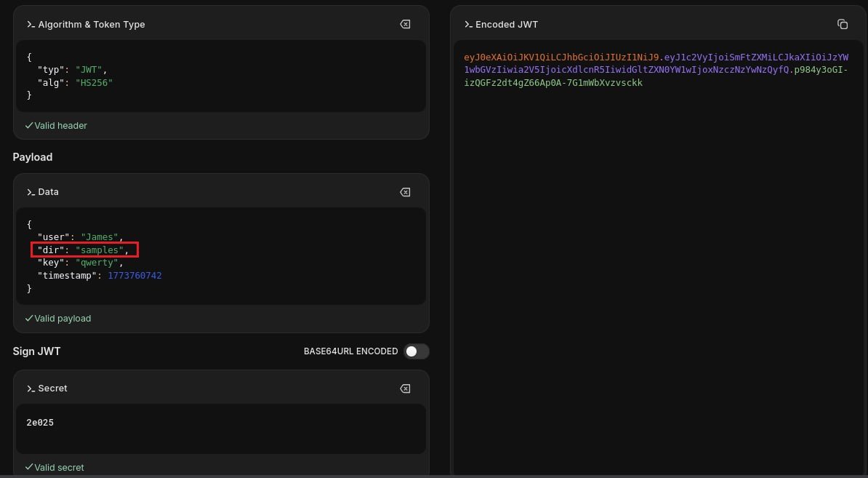868x478 pixels.
Task: Click the "James" user value in payload
Action: tap(99, 237)
